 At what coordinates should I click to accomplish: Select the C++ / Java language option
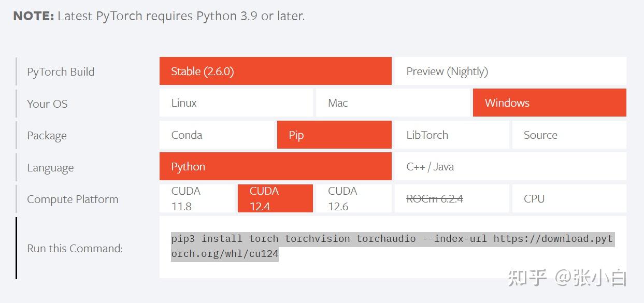pos(510,166)
